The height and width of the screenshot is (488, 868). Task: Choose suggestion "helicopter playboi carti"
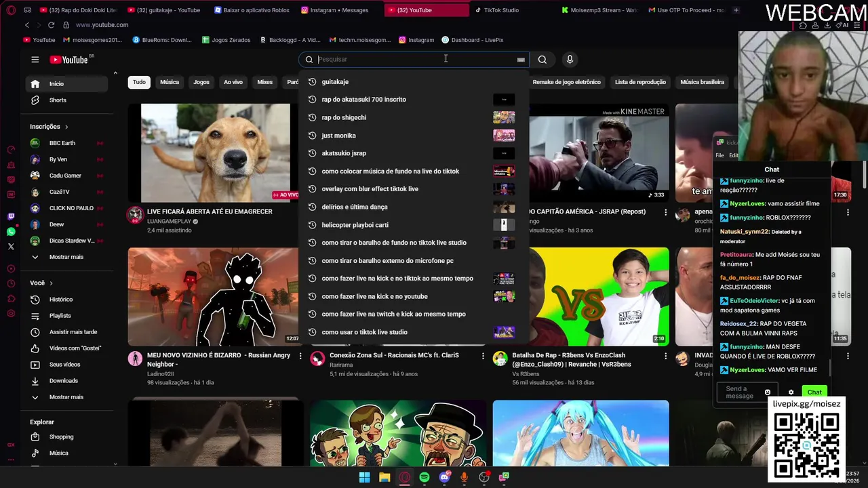coord(414,225)
